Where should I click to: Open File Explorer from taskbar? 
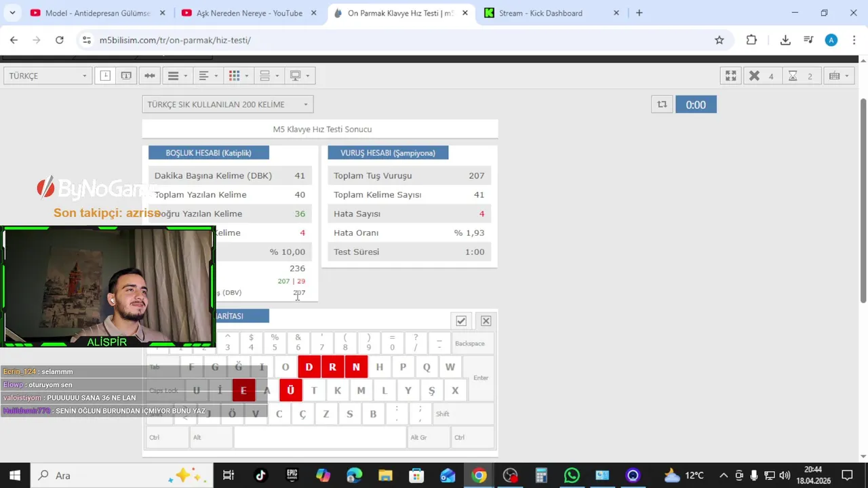pyautogui.click(x=385, y=475)
